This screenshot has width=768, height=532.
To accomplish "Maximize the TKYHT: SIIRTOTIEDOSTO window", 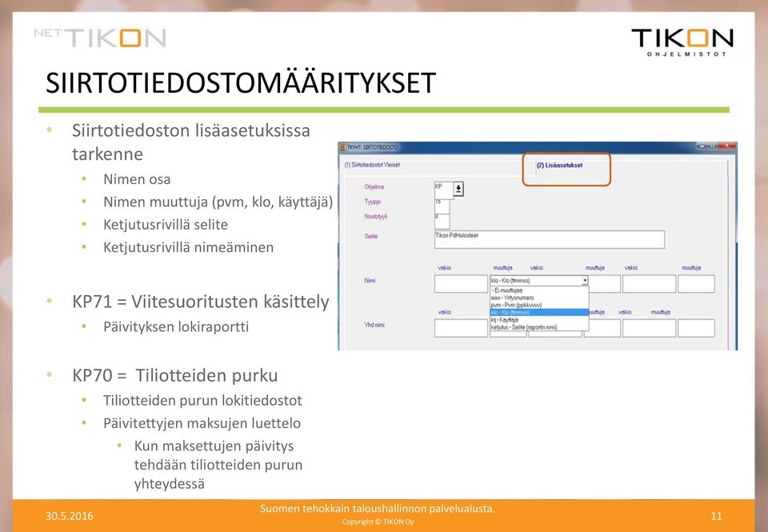I will (x=713, y=146).
